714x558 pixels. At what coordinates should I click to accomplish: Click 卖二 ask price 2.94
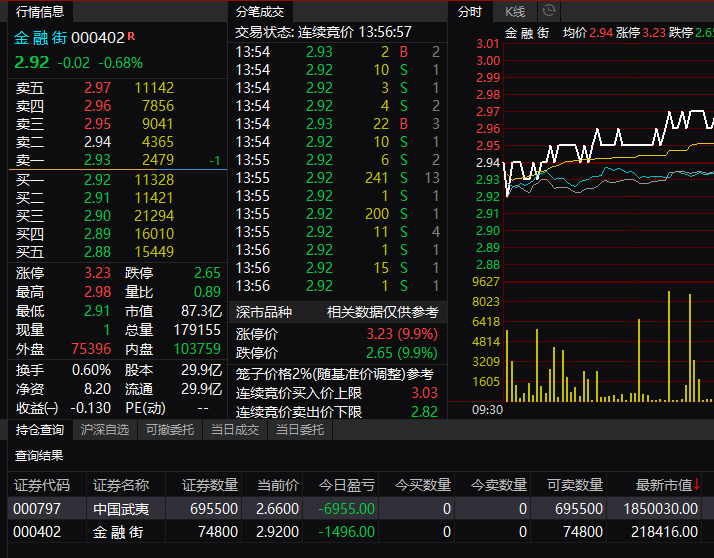tap(97, 142)
